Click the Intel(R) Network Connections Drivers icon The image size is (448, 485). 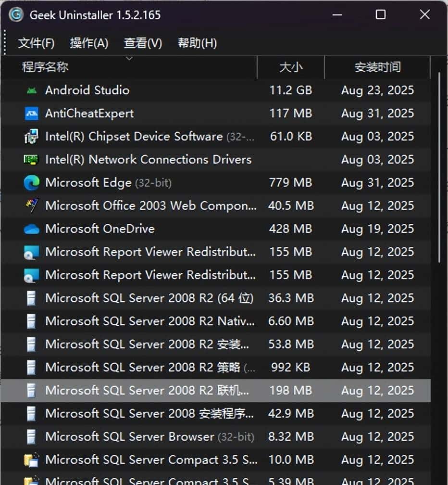pyautogui.click(x=31, y=159)
